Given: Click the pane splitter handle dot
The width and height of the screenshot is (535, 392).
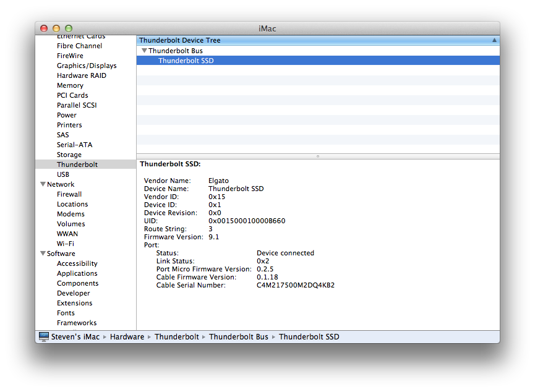Looking at the screenshot, I should point(318,156).
